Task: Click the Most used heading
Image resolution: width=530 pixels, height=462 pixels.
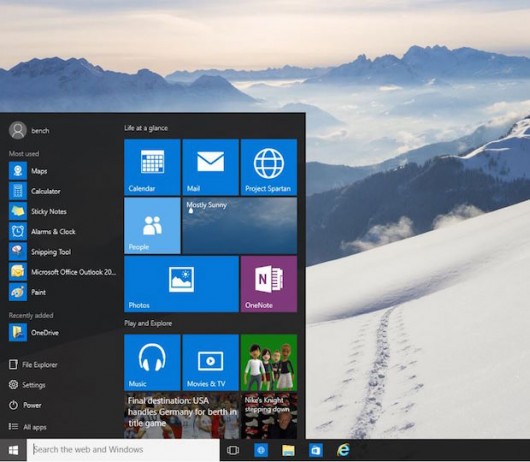Action: click(x=24, y=154)
